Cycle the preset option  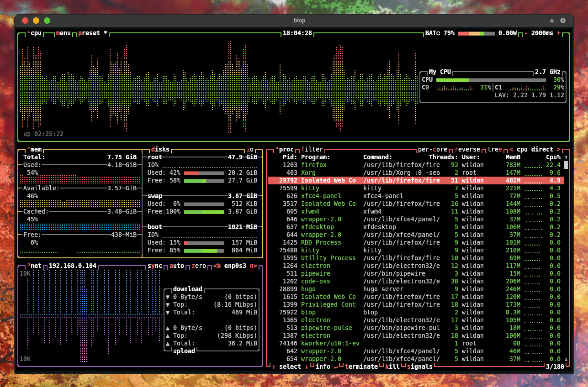pos(93,33)
